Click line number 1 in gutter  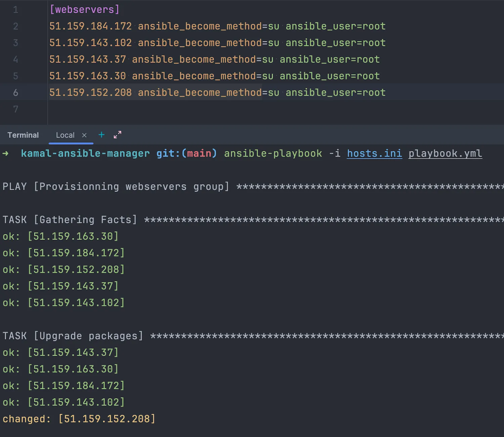[x=15, y=10]
